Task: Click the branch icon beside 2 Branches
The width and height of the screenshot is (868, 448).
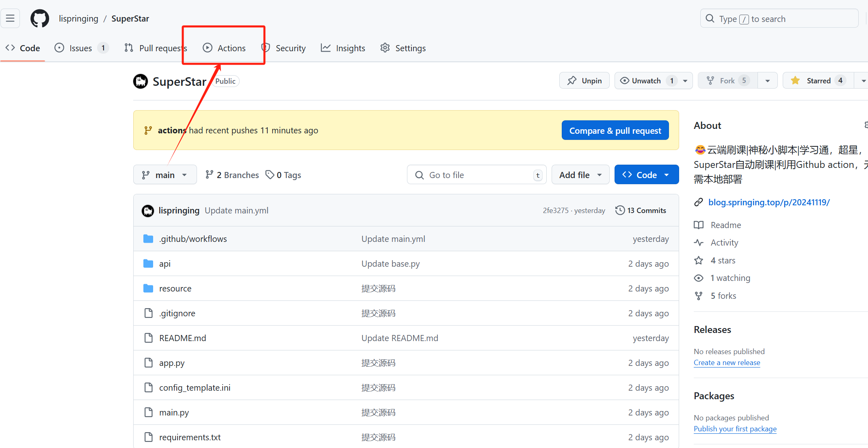Action: pos(209,175)
